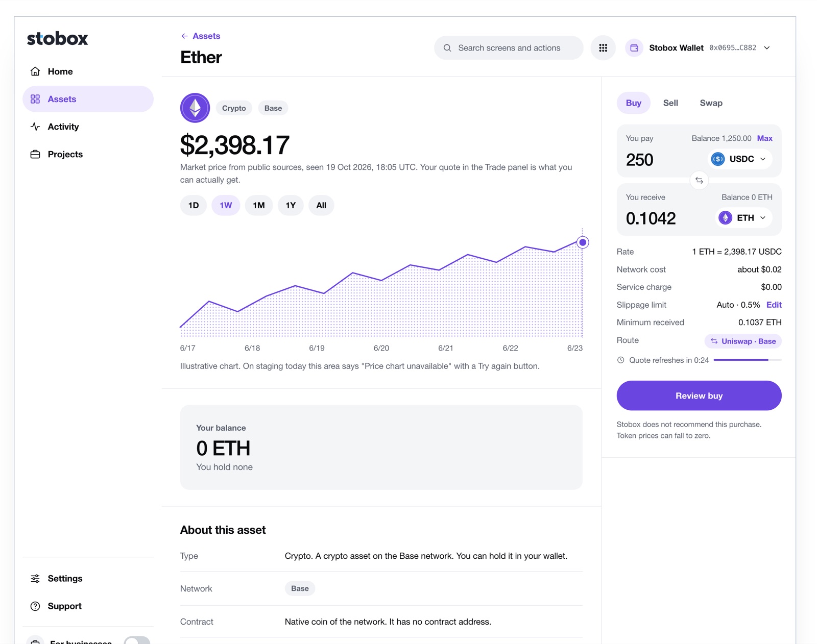This screenshot has width=817, height=644.
Task: Select the 1M chart range
Action: (259, 205)
